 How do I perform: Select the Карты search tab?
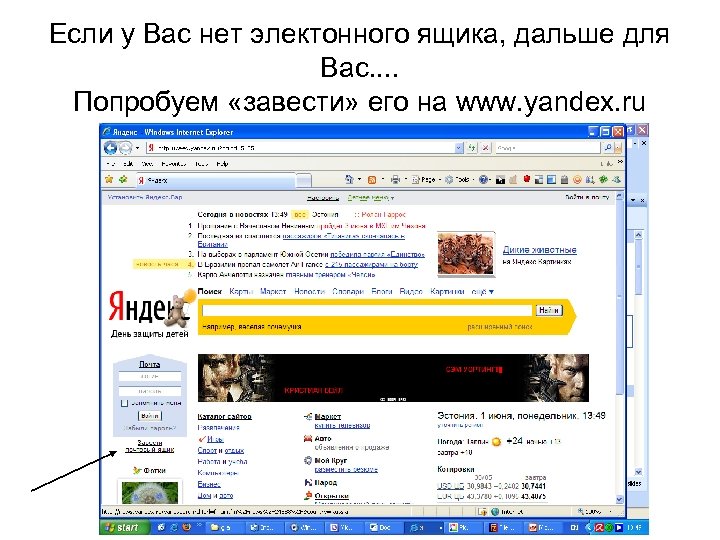pos(241,292)
